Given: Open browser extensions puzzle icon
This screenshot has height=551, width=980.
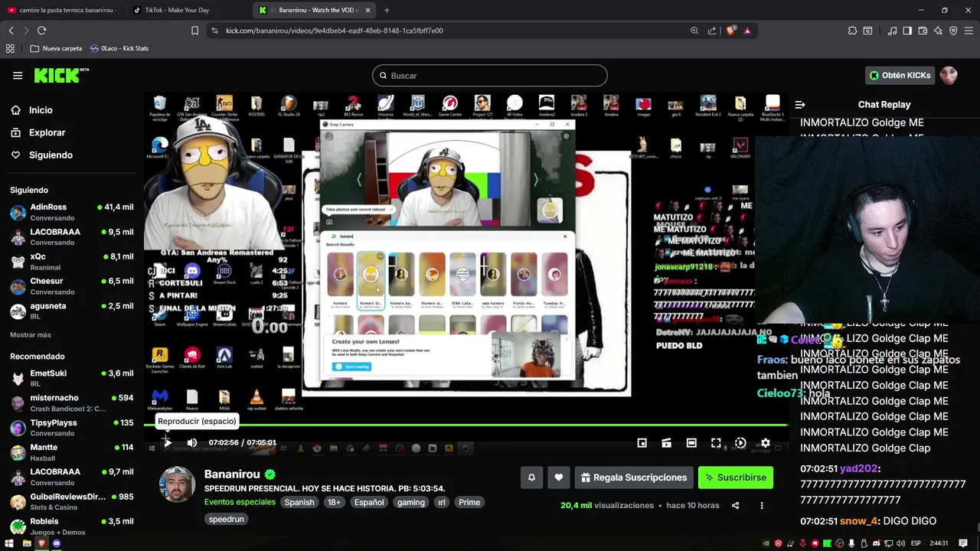Looking at the screenshot, I should [x=852, y=31].
